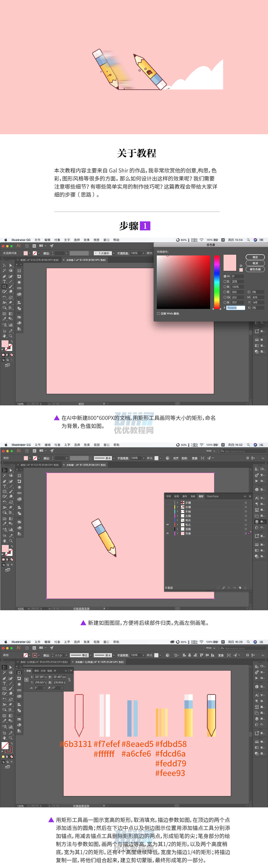Viewport: 268px width, 868px height.
Task: Click the 取消 button in Color Picker
Action: [255, 263]
